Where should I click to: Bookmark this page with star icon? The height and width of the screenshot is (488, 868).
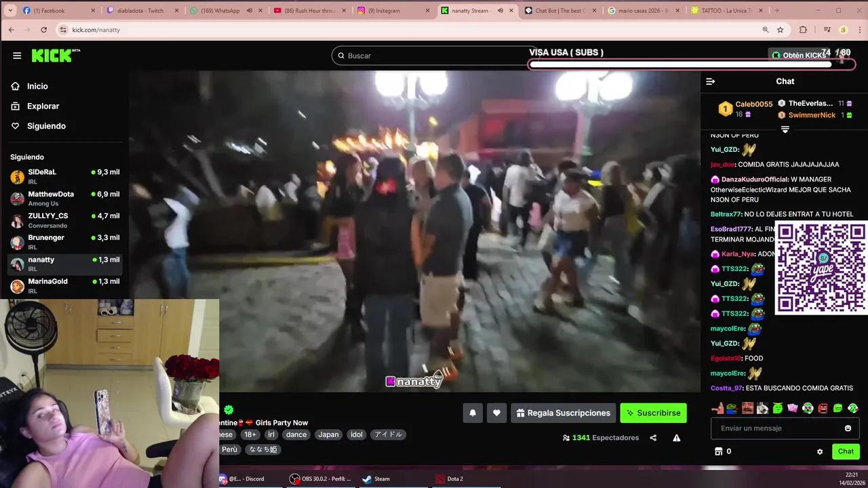point(781,30)
